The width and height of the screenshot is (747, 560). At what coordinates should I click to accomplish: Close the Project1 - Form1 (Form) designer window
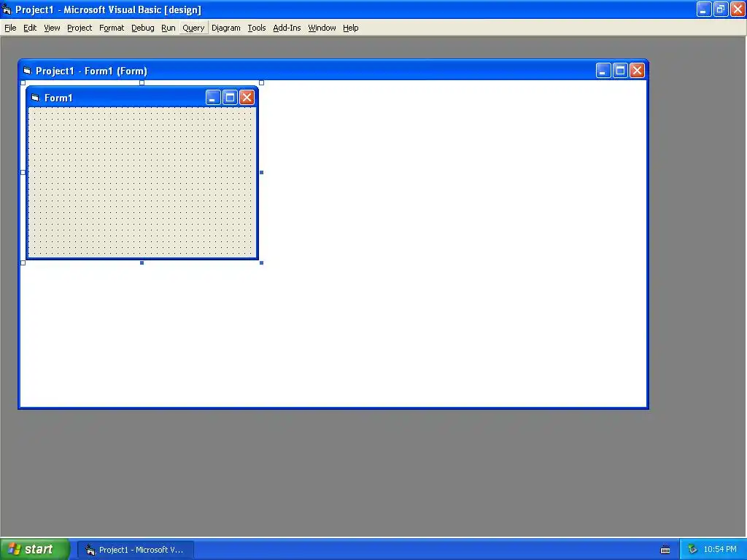coord(637,71)
